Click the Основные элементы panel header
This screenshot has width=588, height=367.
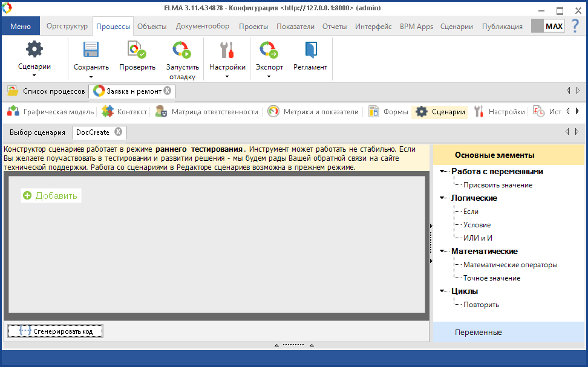point(509,155)
